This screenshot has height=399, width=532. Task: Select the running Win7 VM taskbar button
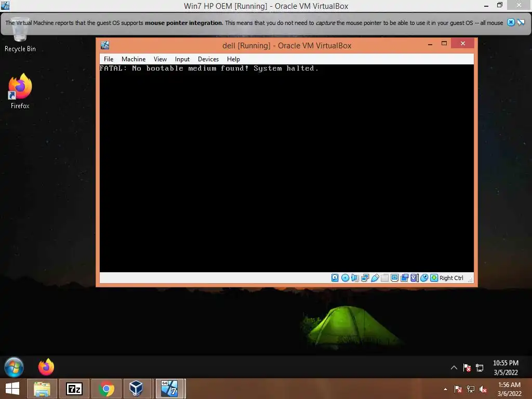169,389
